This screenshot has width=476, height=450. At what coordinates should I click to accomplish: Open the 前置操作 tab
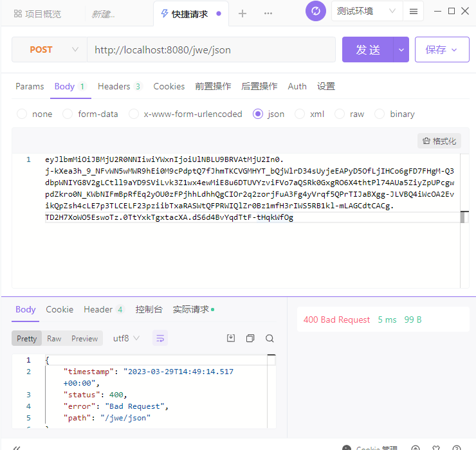(213, 87)
